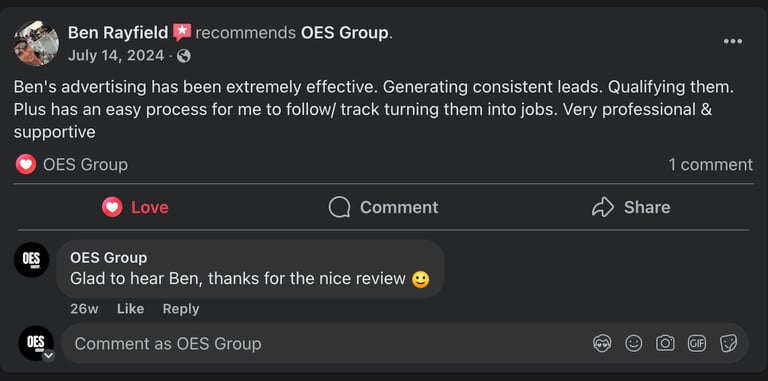This screenshot has height=381, width=768.
Task: Like the OES Group comment
Action: tap(130, 309)
